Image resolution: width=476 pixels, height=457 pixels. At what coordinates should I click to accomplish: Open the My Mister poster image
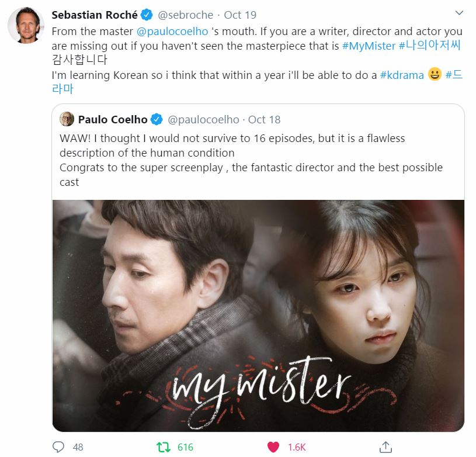pyautogui.click(x=258, y=316)
